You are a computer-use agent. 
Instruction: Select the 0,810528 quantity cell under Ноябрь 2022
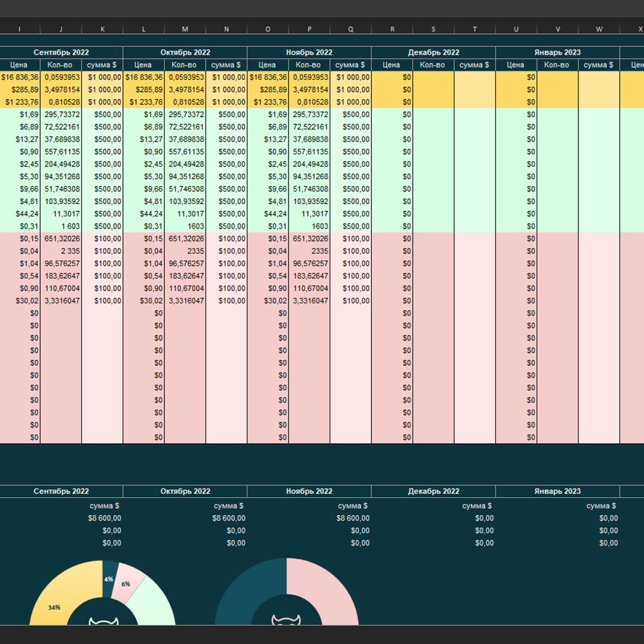[309, 102]
